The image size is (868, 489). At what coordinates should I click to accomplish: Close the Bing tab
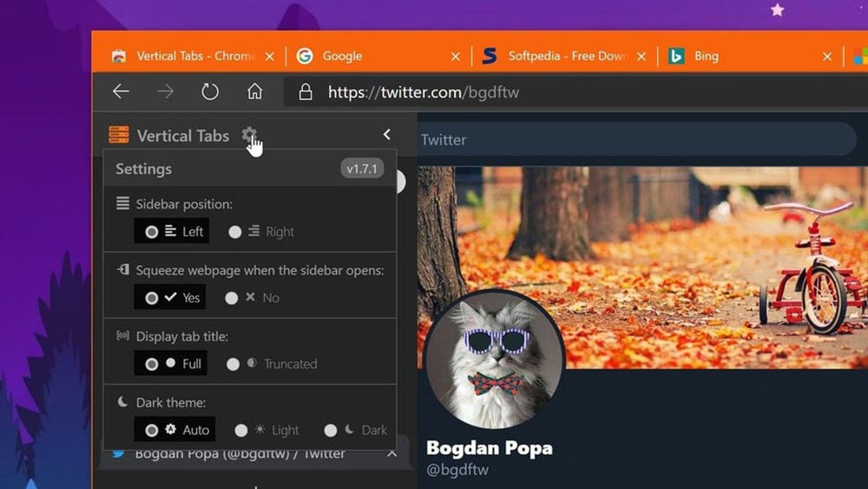[827, 56]
